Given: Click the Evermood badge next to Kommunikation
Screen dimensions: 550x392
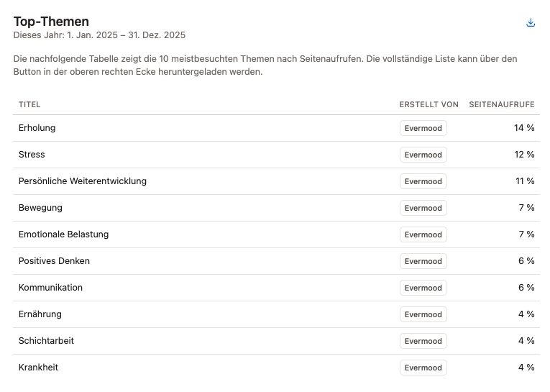Looking at the screenshot, I should coord(423,288).
